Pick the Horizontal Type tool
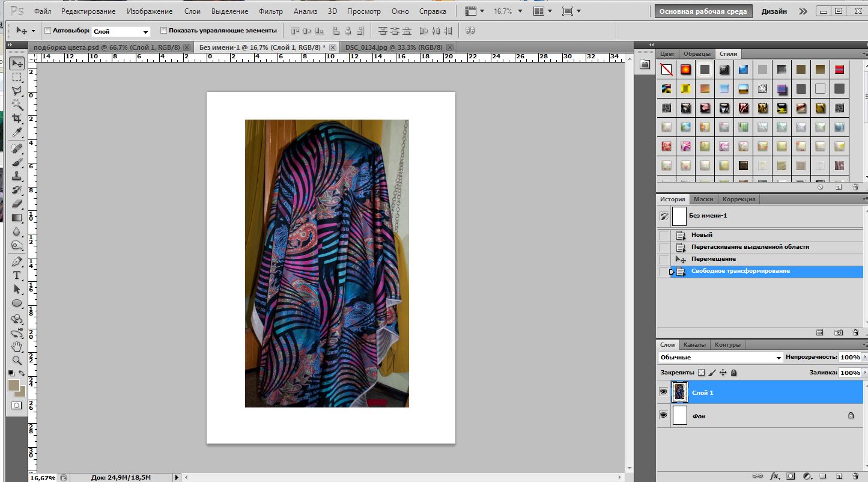Screen dimensions: 868x482 tap(17, 275)
